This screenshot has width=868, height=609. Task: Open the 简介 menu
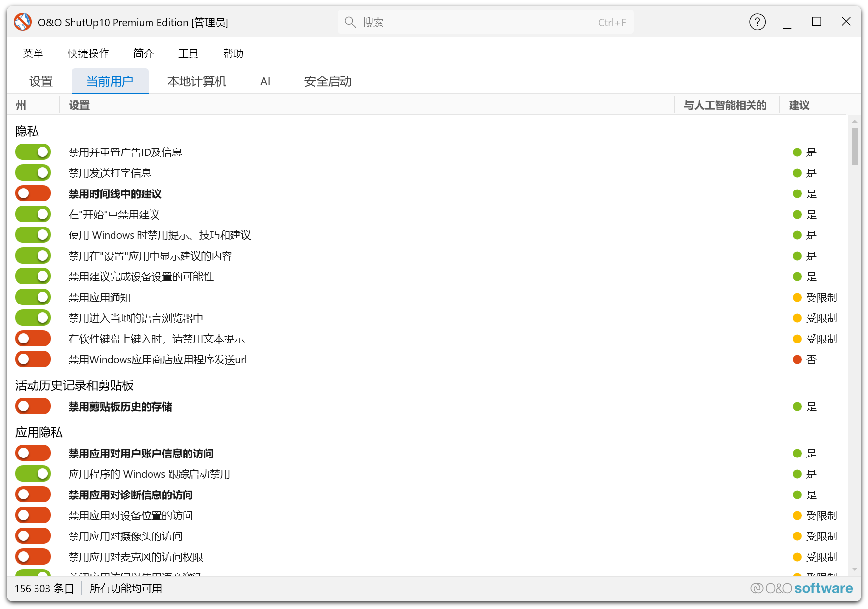(x=144, y=53)
